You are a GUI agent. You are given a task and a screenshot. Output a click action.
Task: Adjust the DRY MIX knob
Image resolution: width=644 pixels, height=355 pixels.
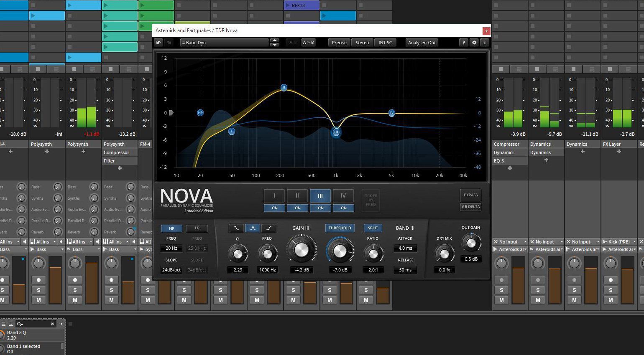click(x=444, y=254)
